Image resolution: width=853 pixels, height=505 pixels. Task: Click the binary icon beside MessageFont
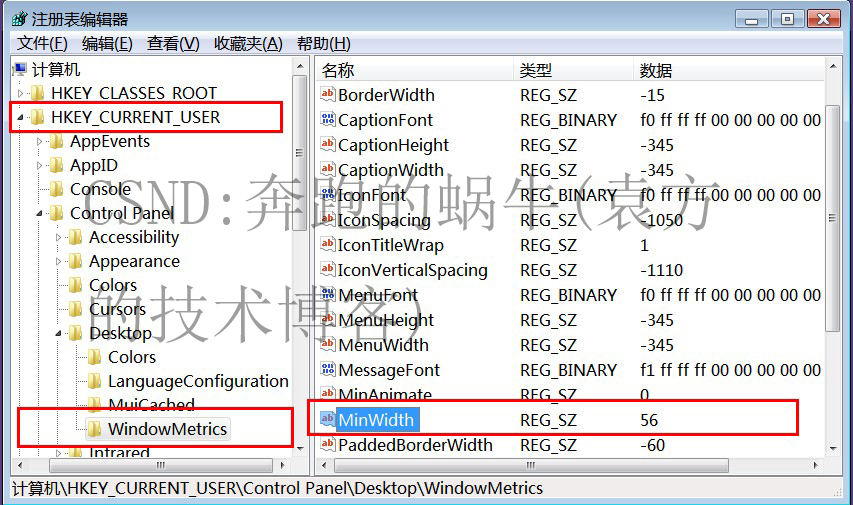coord(327,369)
